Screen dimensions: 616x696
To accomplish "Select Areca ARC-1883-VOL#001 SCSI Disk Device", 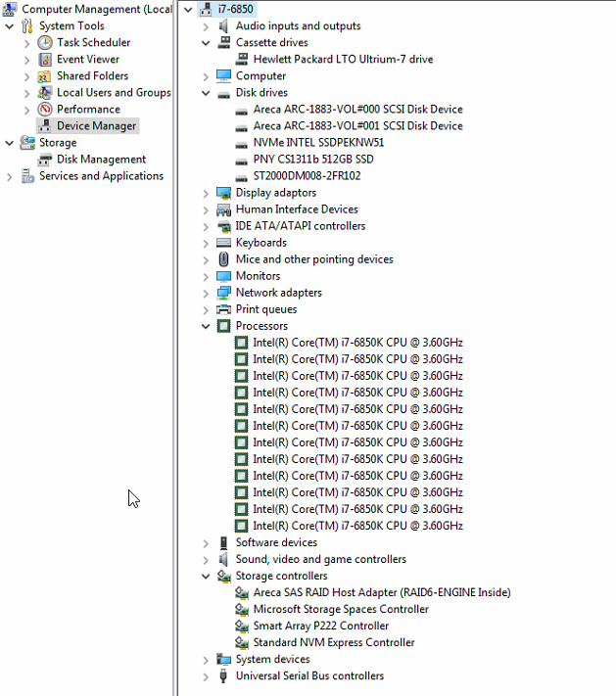I will coord(358,126).
